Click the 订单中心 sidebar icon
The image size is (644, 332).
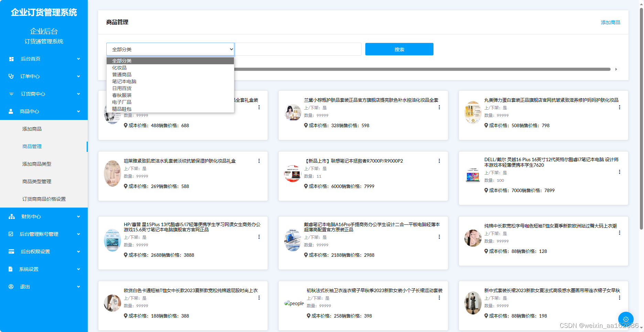pos(11,76)
